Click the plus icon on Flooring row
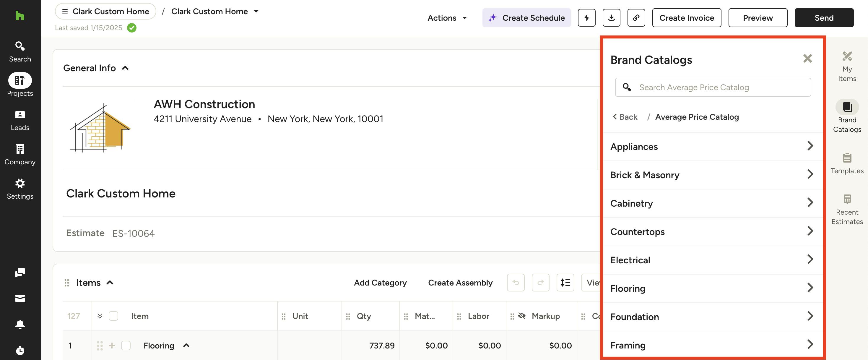The image size is (868, 360). [112, 346]
